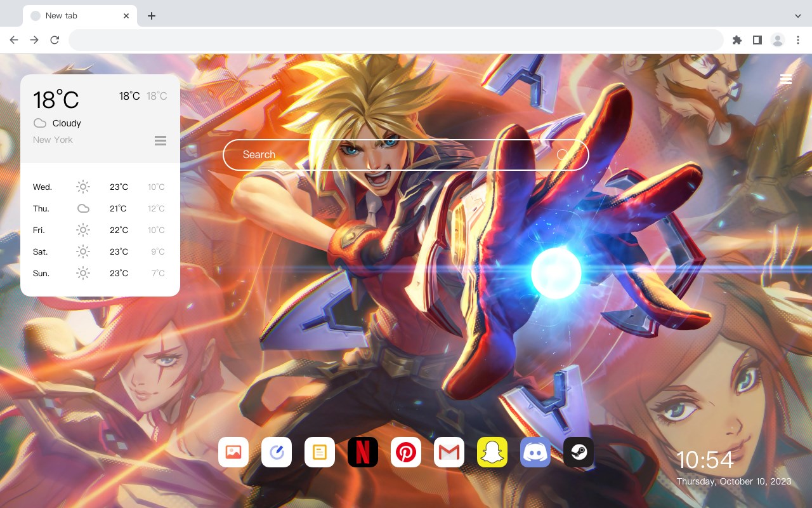The image size is (812, 508).
Task: Open the page hamburger menu at top right
Action: 785,79
